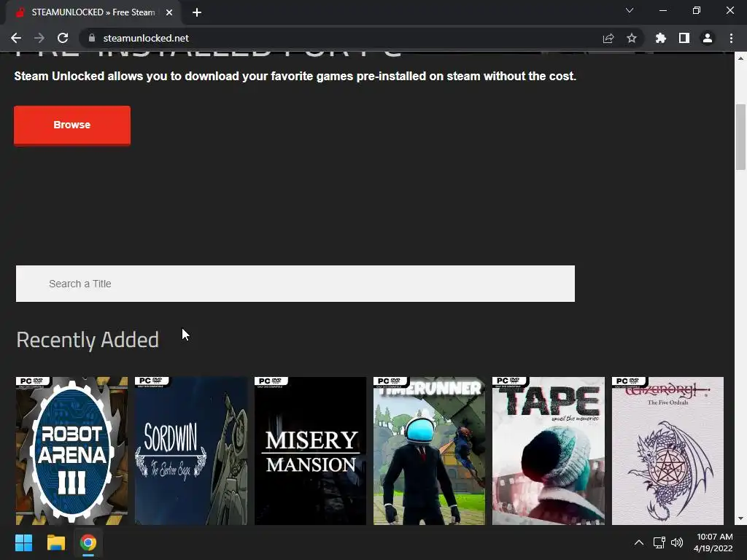Screen dimensions: 747x560
Task: Click the Chrome taskbar icon
Action: click(x=88, y=542)
